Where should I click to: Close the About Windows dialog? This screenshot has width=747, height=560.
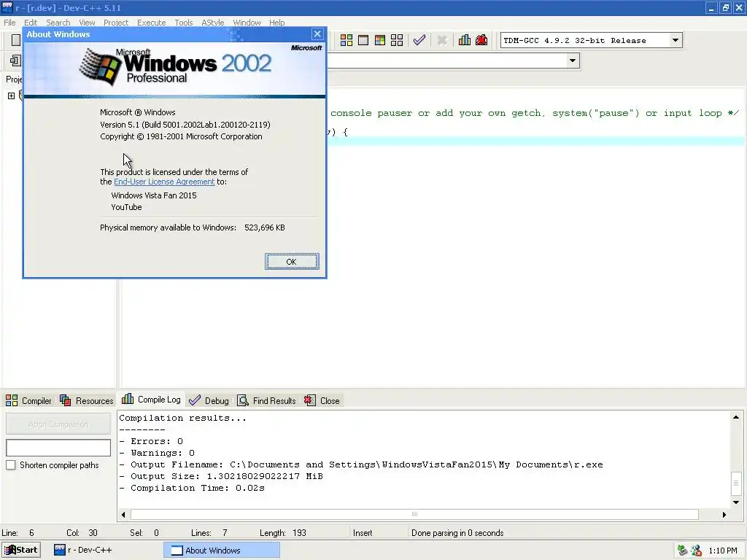(317, 34)
